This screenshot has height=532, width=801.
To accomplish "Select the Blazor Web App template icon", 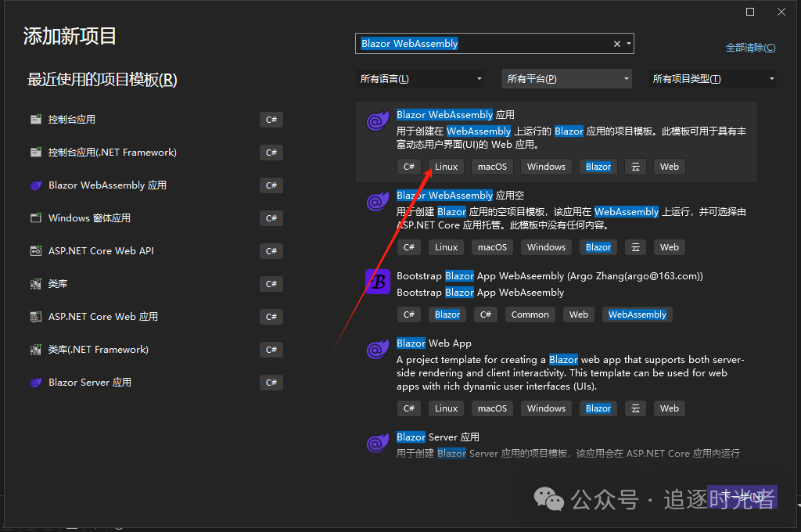I will 378,350.
